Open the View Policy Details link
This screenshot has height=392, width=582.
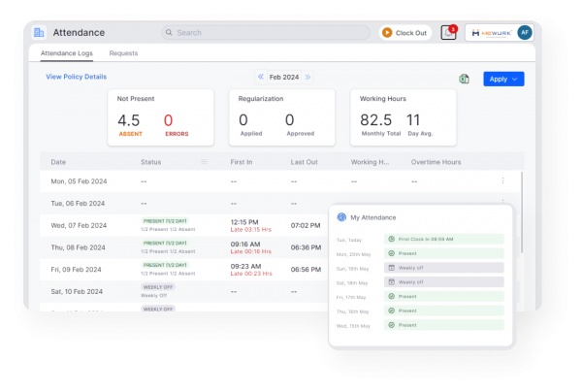[x=76, y=77]
